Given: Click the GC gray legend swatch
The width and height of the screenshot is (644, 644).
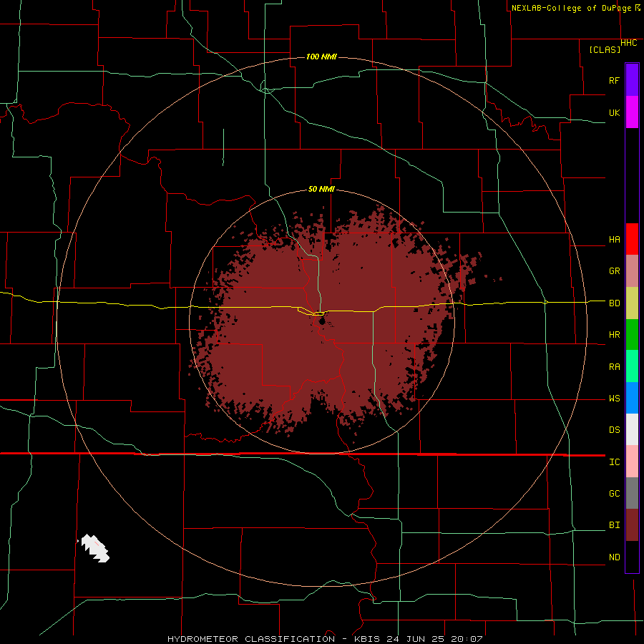Looking at the screenshot, I should click(632, 493).
